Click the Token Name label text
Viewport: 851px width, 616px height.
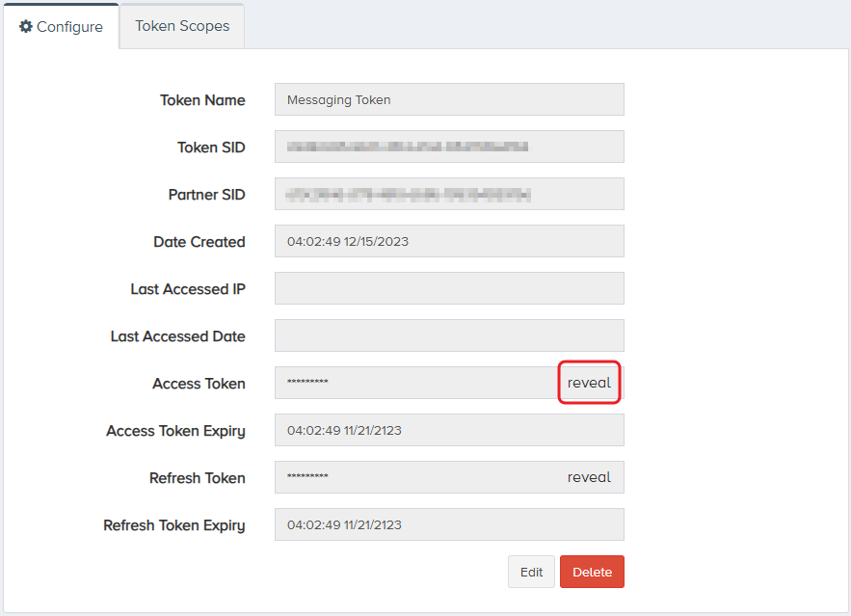(x=202, y=100)
